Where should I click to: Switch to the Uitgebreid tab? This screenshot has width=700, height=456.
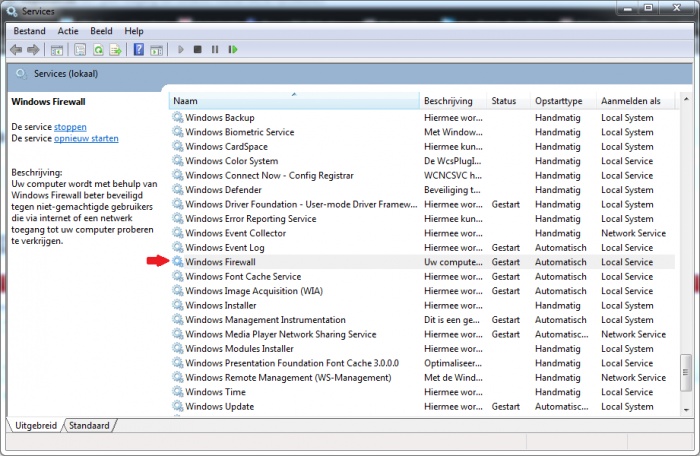[36, 425]
